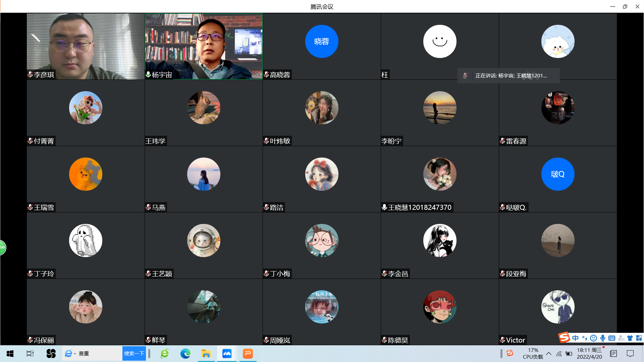644x362 pixels.
Task: Click the active mic icon beside 王晓慧12018247370
Action: click(x=384, y=207)
